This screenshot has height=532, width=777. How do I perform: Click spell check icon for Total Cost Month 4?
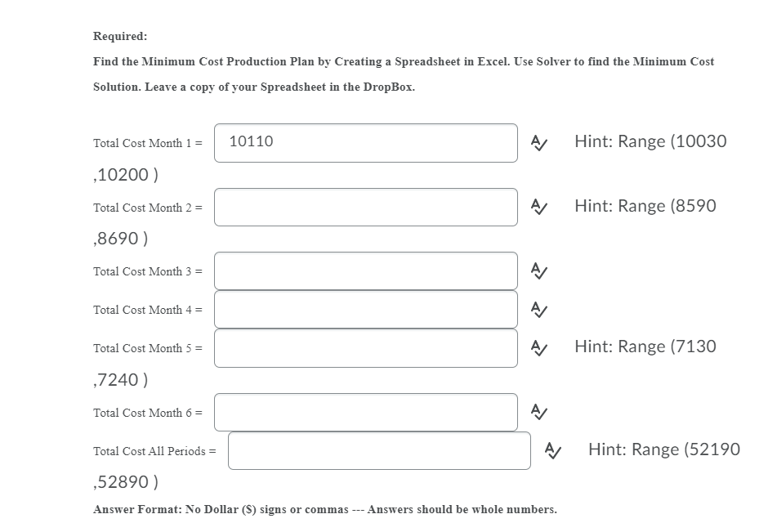click(x=538, y=309)
